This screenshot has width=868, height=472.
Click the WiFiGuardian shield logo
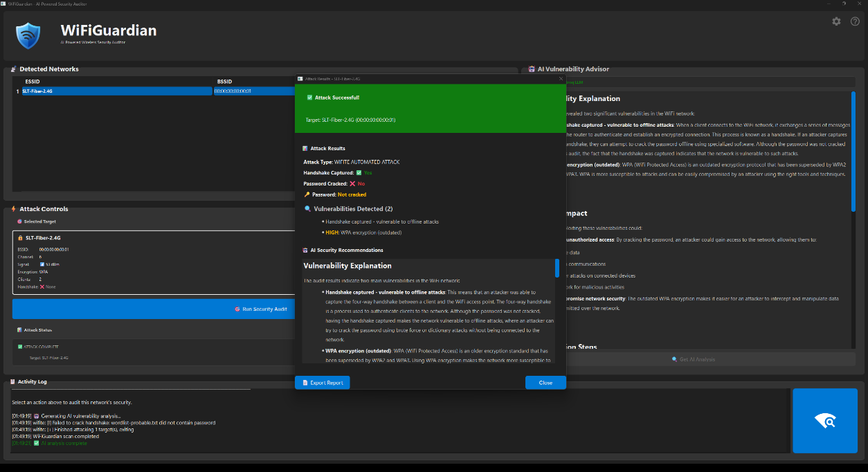28,35
